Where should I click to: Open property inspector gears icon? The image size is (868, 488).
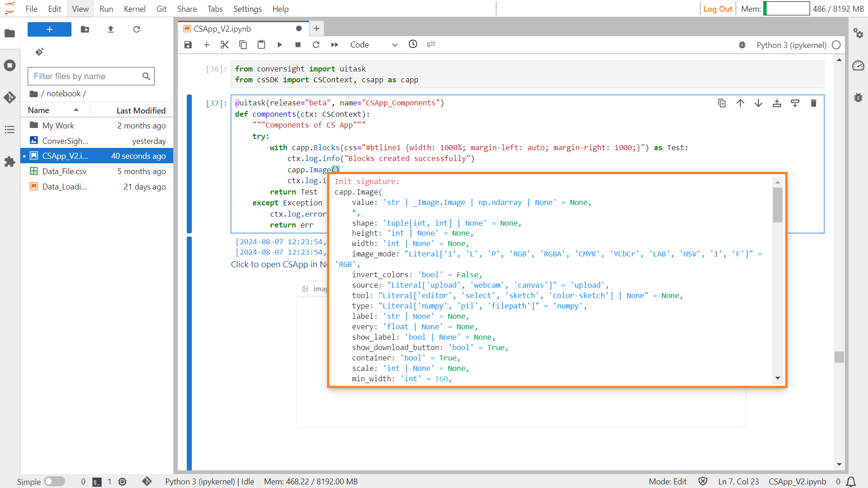(858, 33)
